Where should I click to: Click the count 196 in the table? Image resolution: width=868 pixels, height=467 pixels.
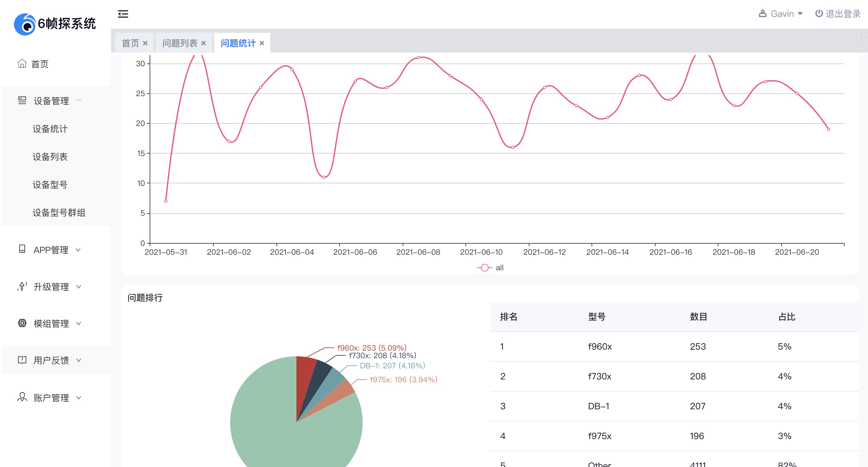[697, 436]
